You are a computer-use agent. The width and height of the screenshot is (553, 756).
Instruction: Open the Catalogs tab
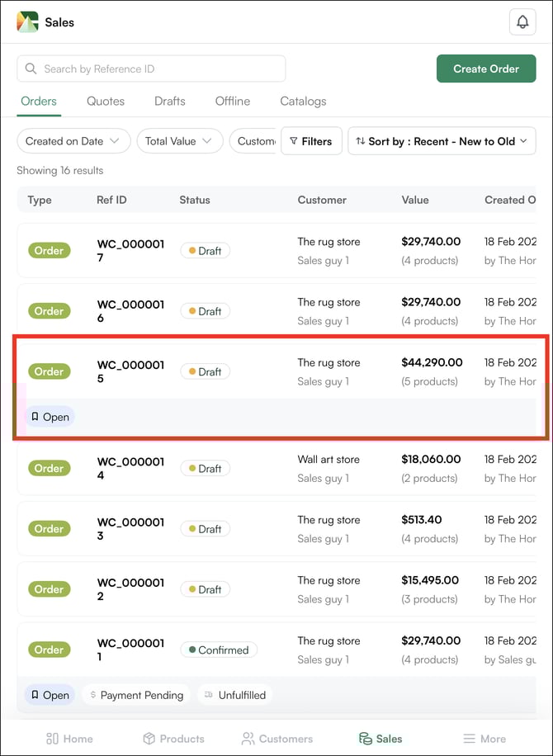click(x=303, y=102)
